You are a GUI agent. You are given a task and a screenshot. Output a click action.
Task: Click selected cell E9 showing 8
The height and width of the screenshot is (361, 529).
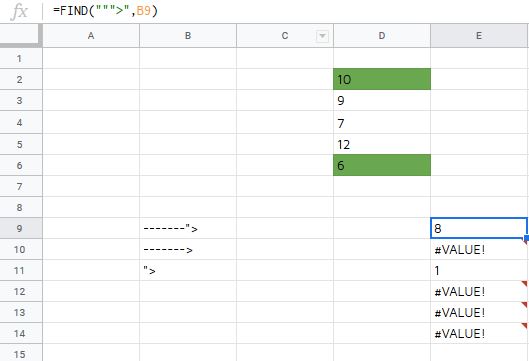479,228
